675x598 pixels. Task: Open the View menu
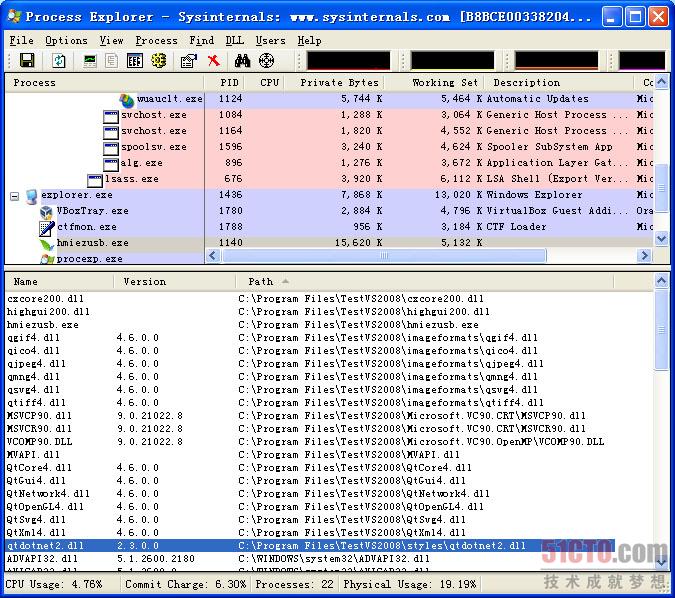coord(111,40)
